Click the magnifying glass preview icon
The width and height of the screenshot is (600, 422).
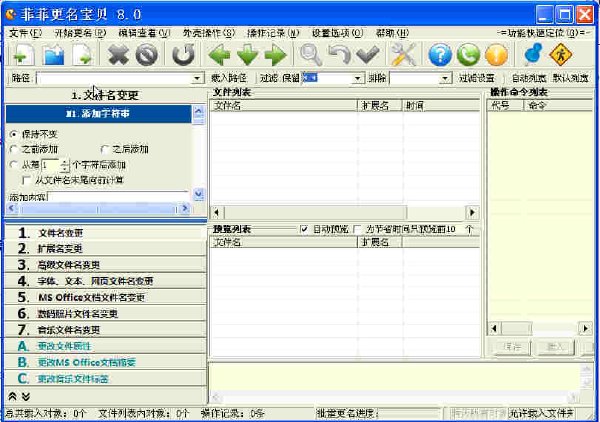click(311, 55)
